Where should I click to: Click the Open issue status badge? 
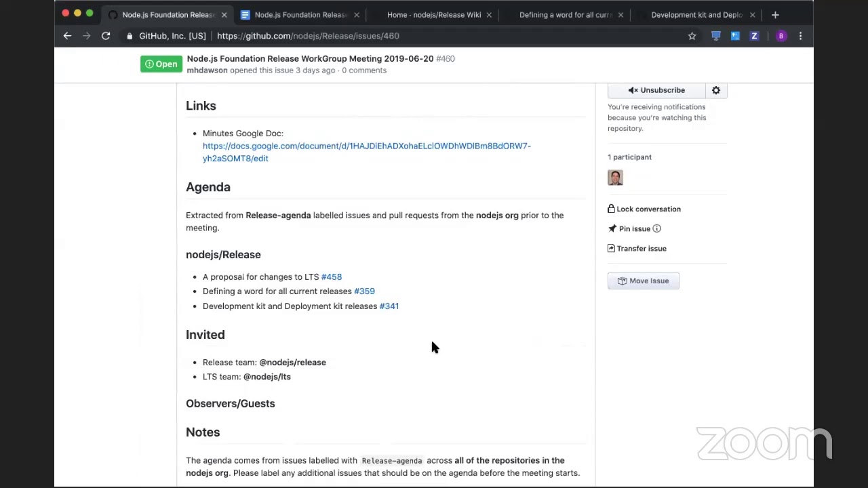pos(161,64)
